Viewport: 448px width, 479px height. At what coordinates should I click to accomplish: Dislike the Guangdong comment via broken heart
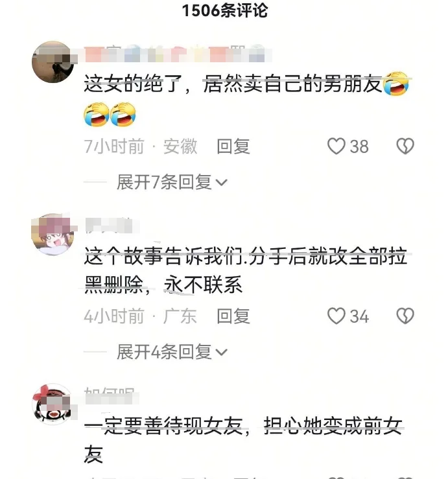pyautogui.click(x=405, y=316)
